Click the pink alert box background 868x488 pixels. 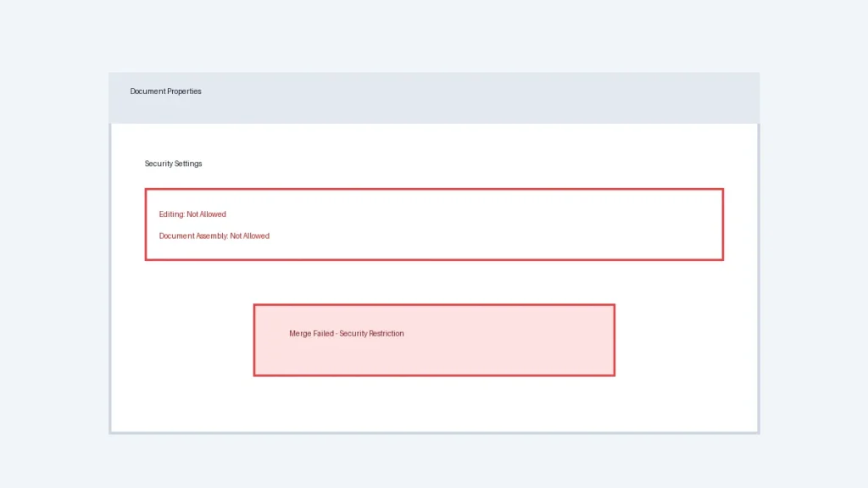point(509,356)
